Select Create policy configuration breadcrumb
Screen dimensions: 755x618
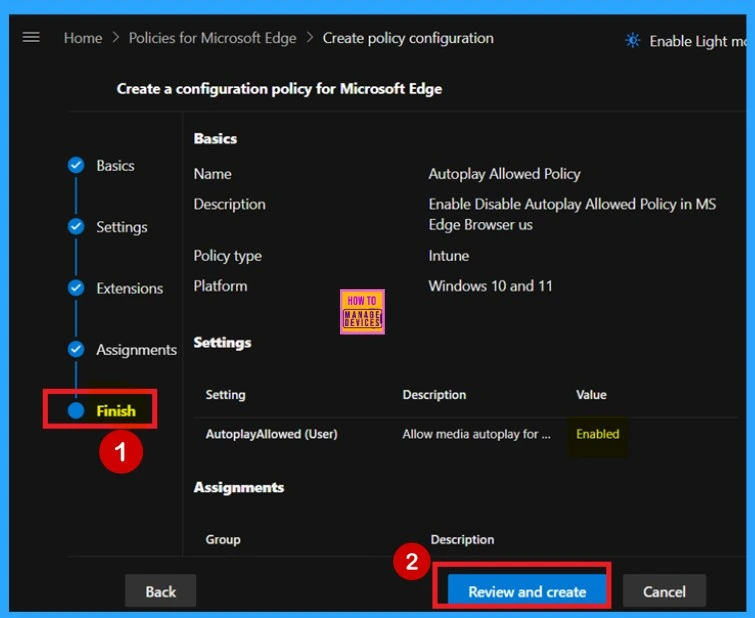pyautogui.click(x=408, y=38)
